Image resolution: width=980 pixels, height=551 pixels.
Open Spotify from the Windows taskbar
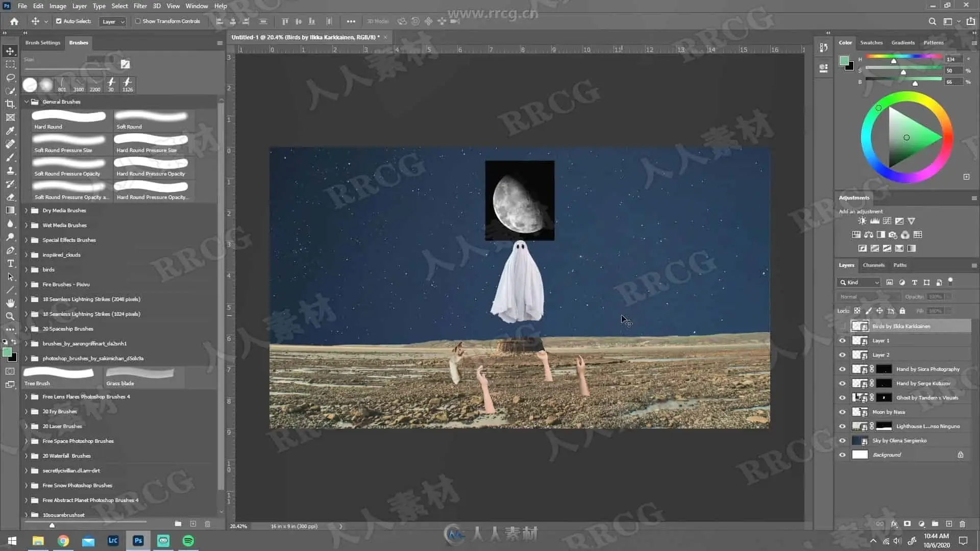pyautogui.click(x=188, y=541)
